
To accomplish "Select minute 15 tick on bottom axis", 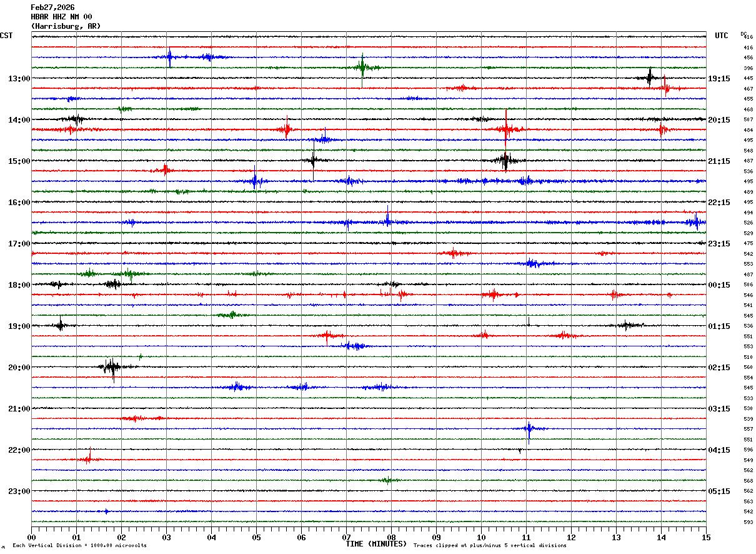I will tap(706, 538).
